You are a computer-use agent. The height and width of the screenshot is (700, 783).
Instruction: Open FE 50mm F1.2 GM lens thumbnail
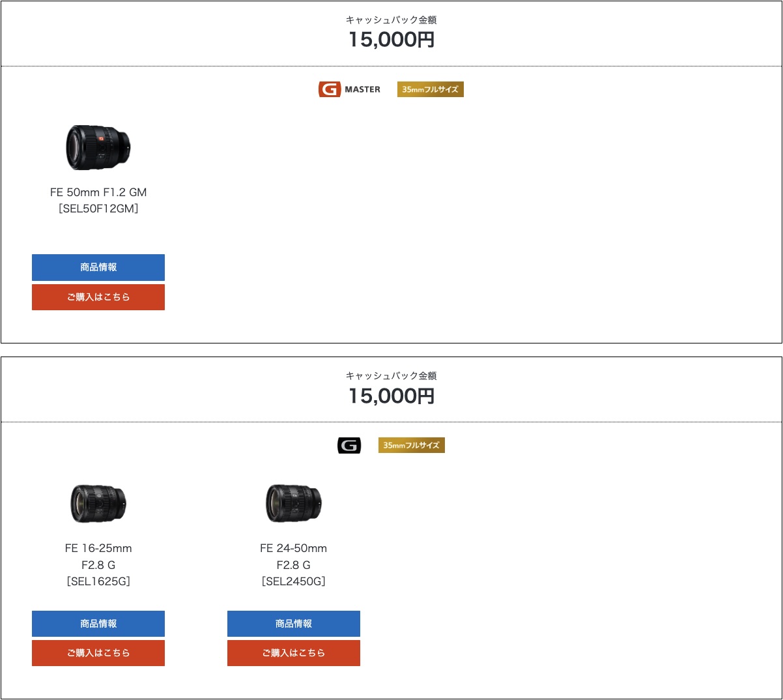(x=98, y=147)
